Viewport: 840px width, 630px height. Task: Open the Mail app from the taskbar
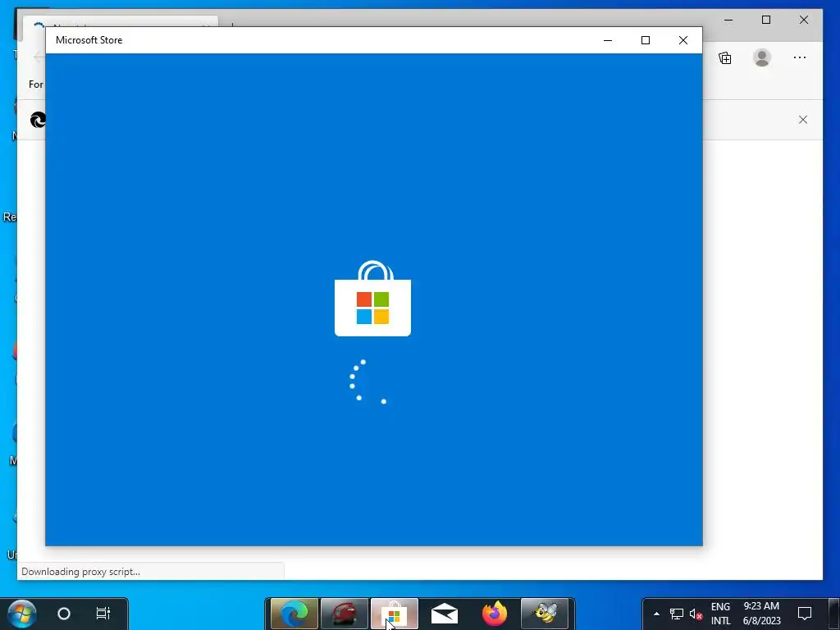click(444, 614)
